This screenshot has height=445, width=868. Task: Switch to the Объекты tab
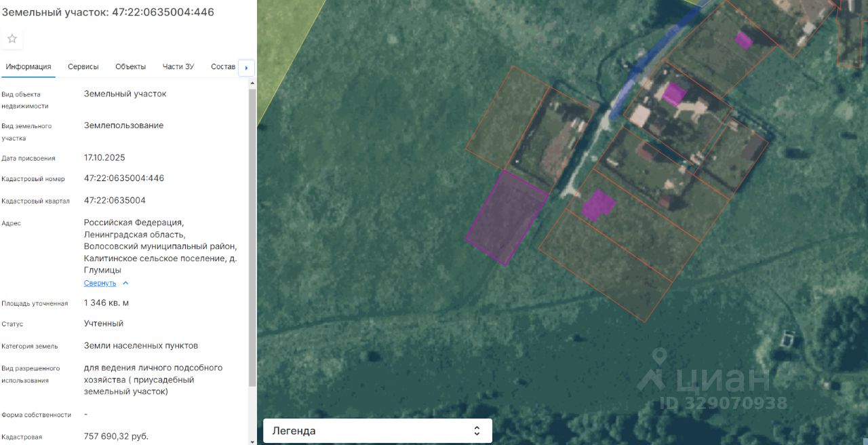tap(130, 66)
